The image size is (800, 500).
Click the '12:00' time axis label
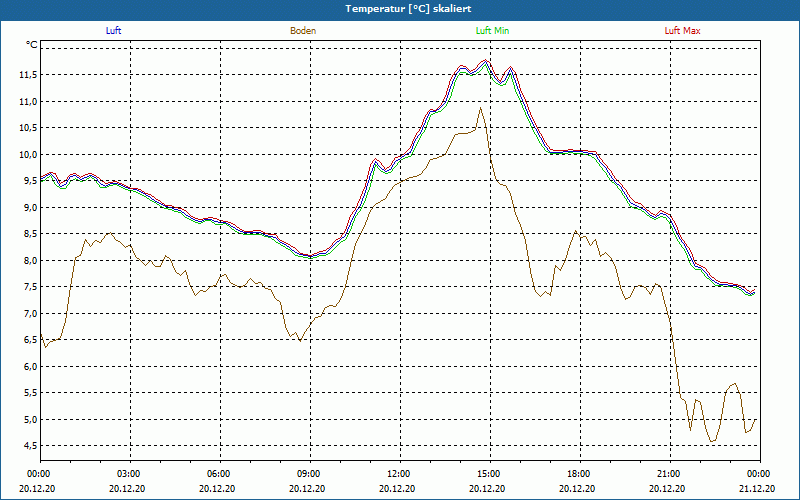pos(400,473)
